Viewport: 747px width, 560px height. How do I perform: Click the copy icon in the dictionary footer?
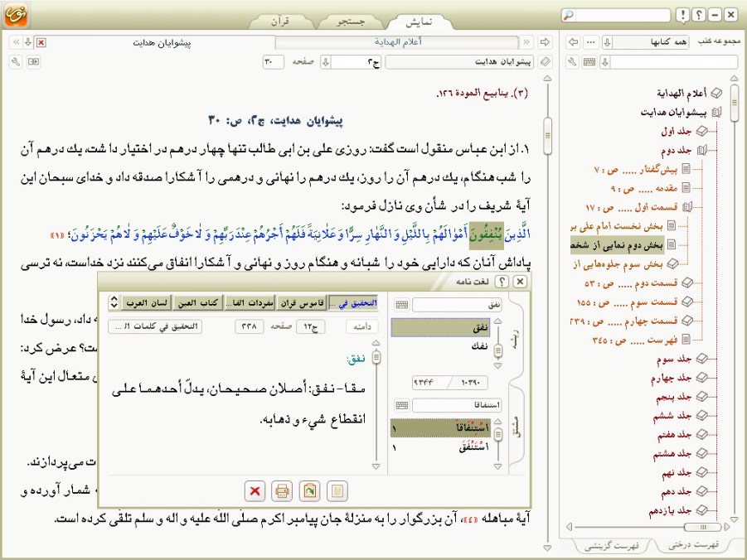[310, 491]
